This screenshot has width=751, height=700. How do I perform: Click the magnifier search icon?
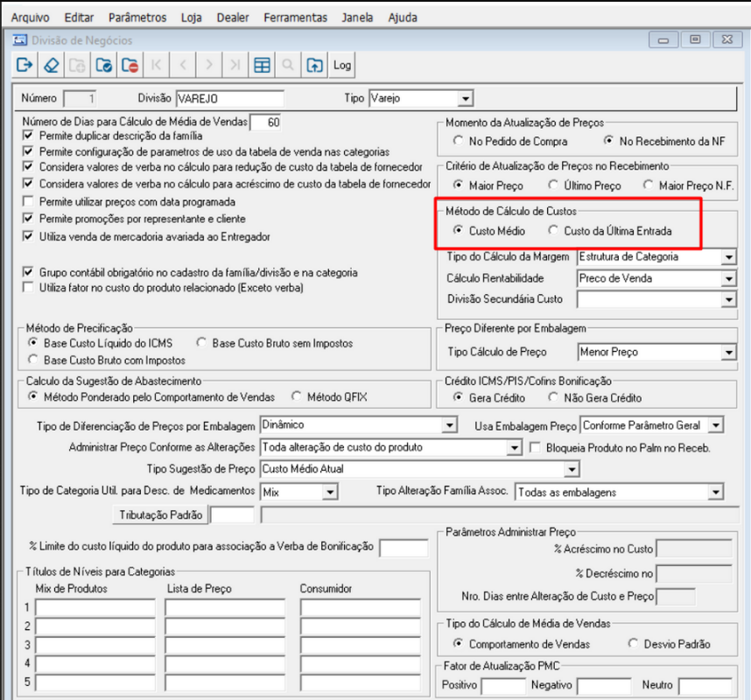288,65
